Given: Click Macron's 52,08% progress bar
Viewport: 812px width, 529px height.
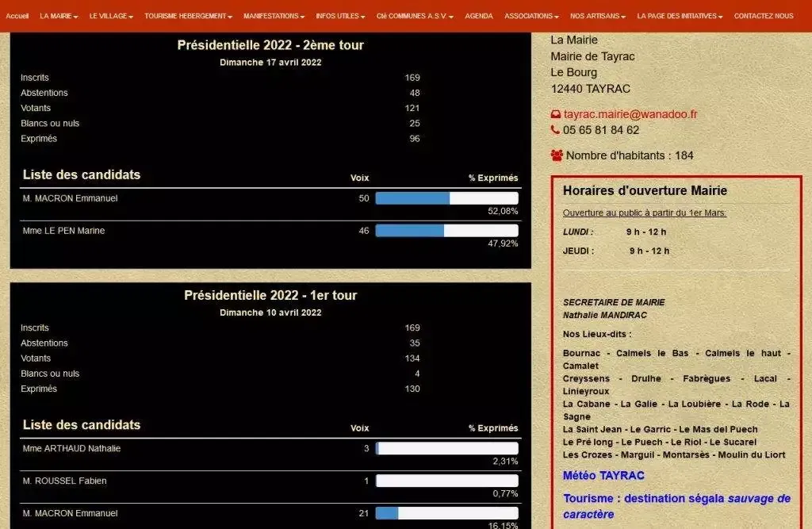Looking at the screenshot, I should pos(446,198).
